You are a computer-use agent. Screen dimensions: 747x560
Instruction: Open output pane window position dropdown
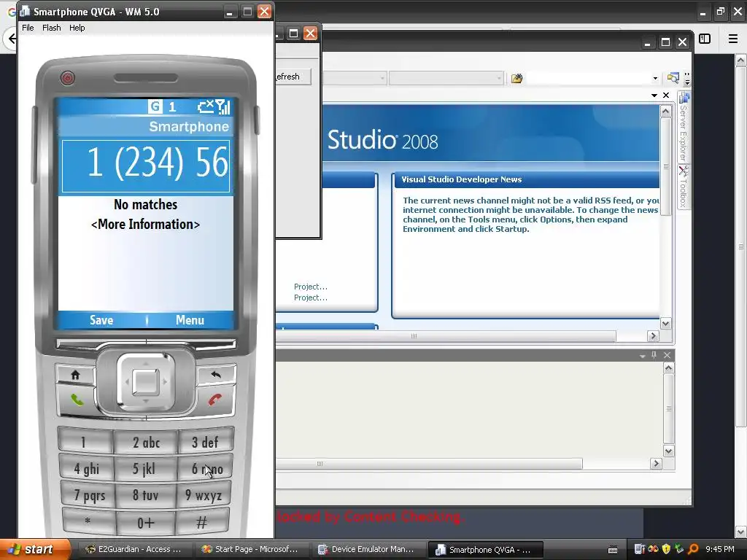642,356
